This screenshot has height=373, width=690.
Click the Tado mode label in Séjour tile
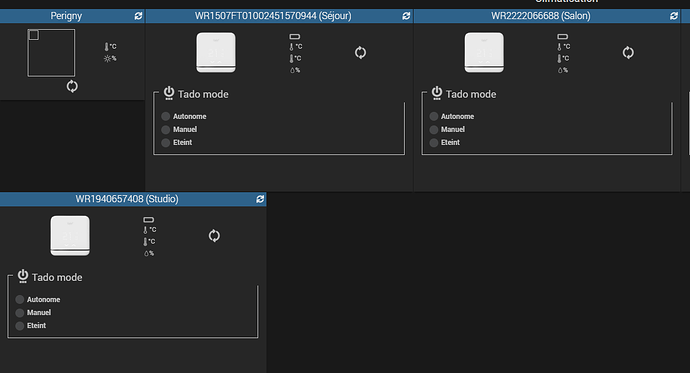point(203,94)
